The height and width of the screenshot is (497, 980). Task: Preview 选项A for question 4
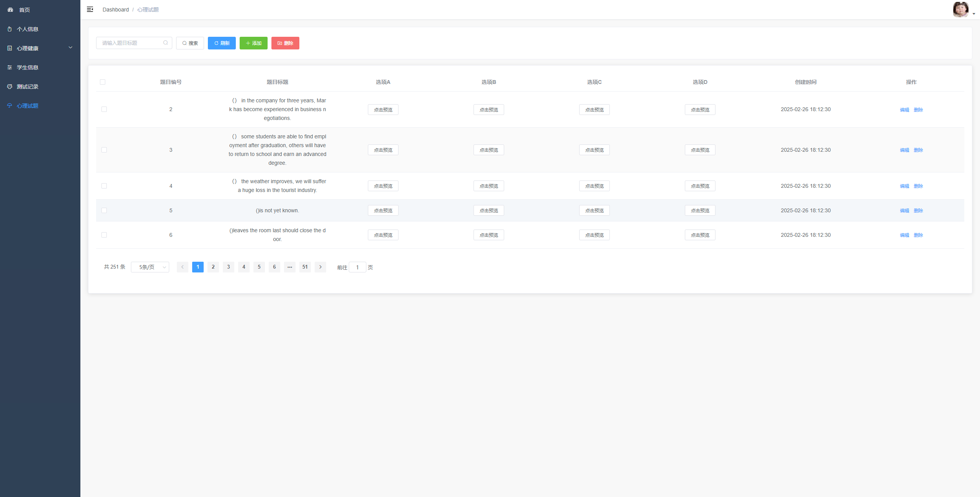pyautogui.click(x=383, y=186)
